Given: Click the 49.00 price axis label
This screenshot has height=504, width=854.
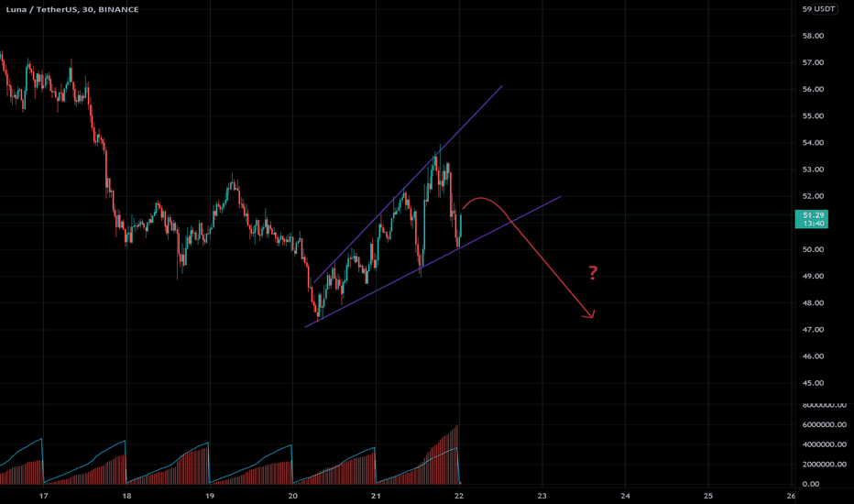Looking at the screenshot, I should (x=813, y=276).
